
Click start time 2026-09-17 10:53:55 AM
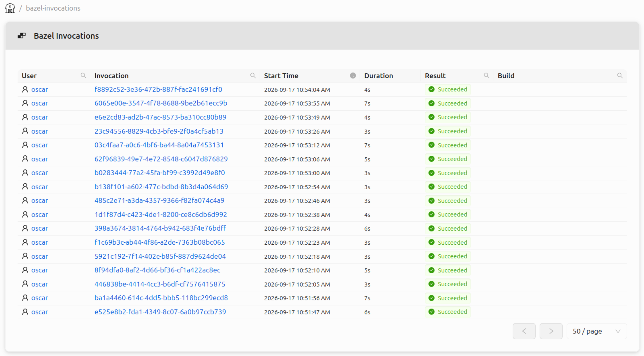(x=297, y=104)
